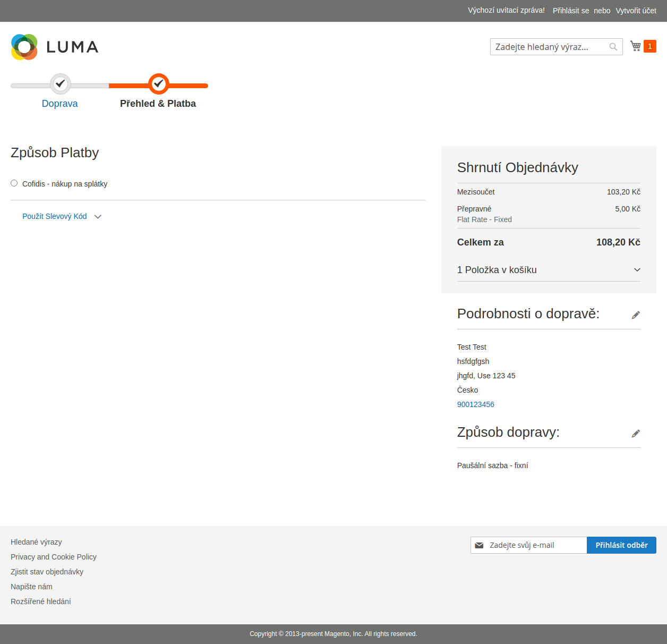
Task: Click the Přihlásit se link
Action: point(570,11)
